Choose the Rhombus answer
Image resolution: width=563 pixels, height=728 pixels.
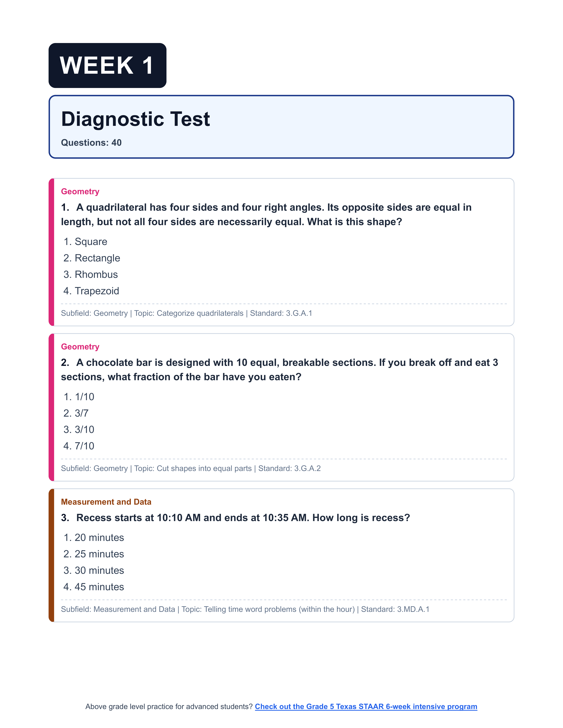96,274
